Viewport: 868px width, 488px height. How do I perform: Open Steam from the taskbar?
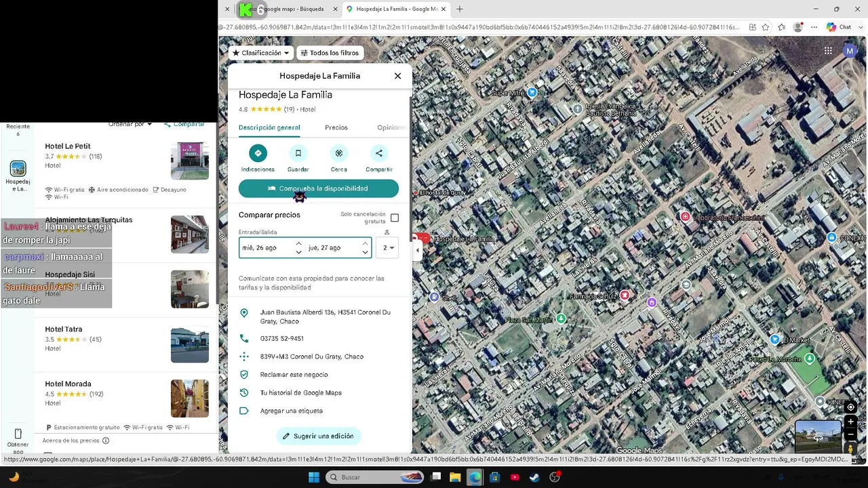(x=534, y=477)
